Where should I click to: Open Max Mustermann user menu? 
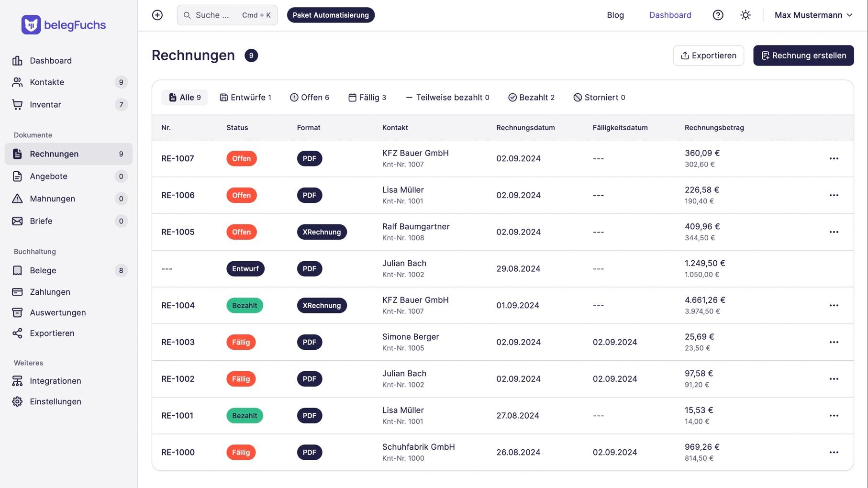point(813,15)
